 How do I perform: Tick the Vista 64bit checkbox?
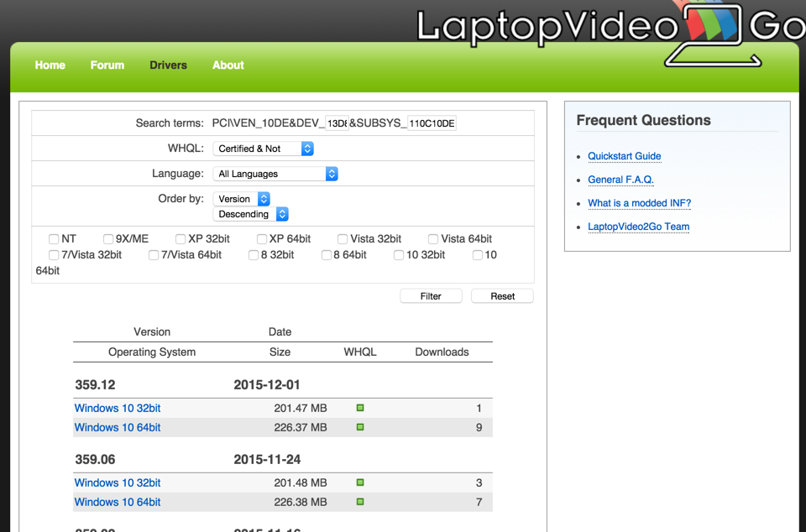click(433, 239)
